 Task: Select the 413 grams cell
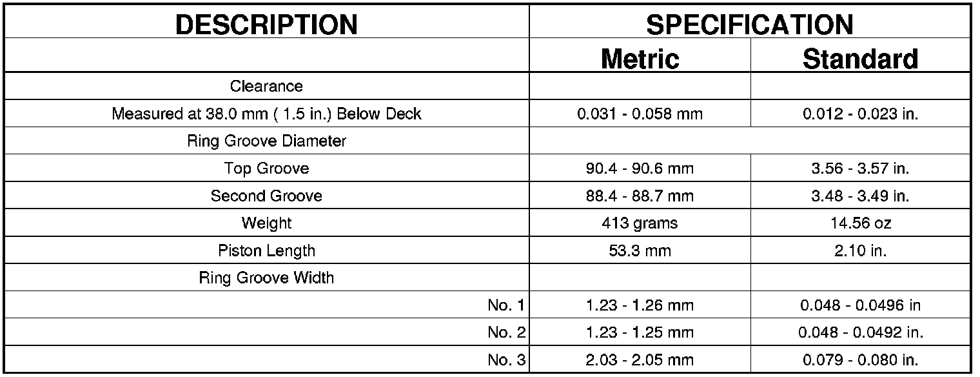pyautogui.click(x=640, y=223)
